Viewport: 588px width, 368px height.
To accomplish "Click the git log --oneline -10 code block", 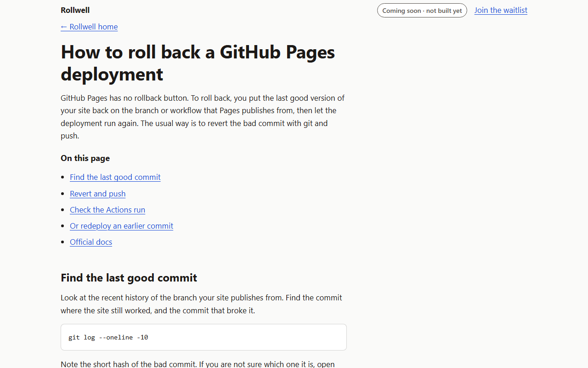I will click(204, 337).
